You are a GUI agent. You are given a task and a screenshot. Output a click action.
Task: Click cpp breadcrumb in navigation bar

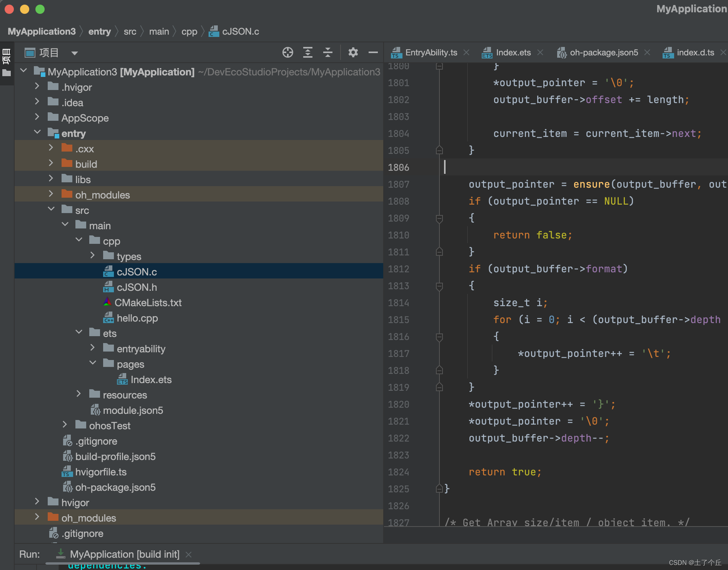tap(189, 32)
